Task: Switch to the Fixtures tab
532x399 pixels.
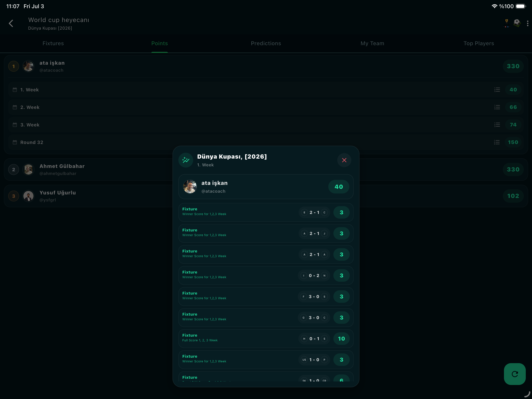Action: click(53, 43)
